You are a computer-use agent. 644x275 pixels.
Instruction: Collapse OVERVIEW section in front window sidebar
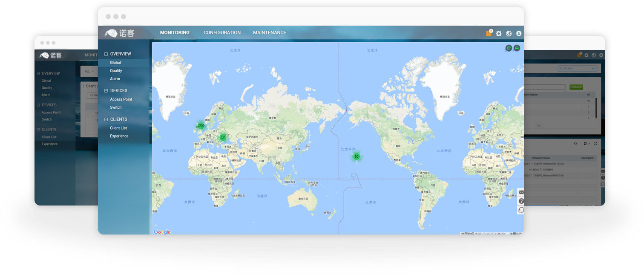click(x=106, y=54)
